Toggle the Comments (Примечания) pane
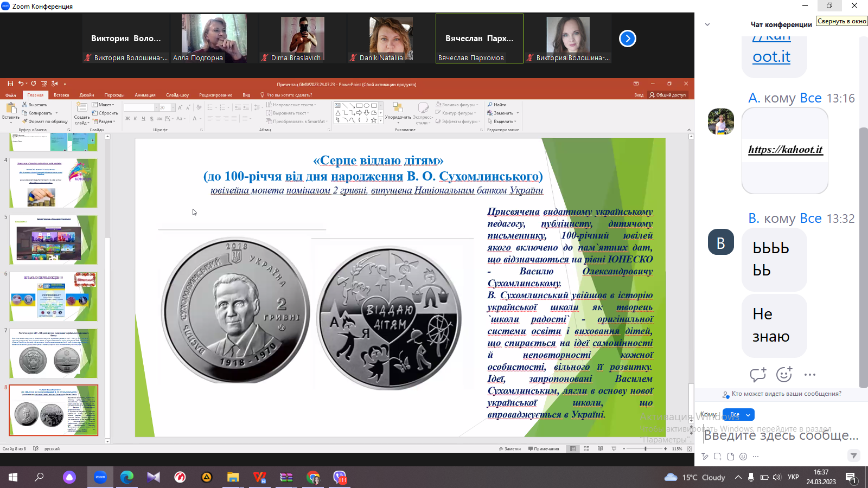The height and width of the screenshot is (488, 868). pyautogui.click(x=543, y=449)
